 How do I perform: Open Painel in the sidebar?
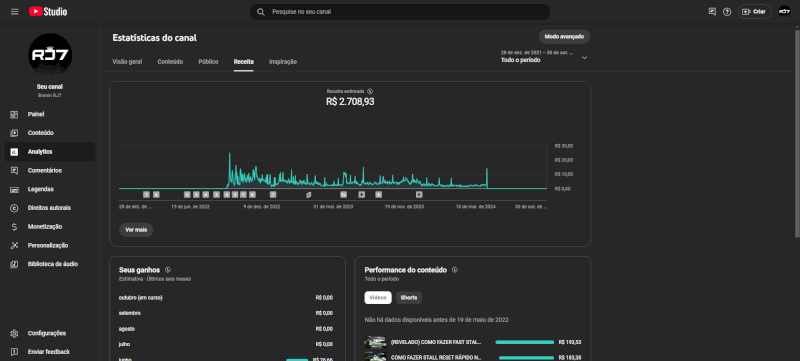(50, 114)
